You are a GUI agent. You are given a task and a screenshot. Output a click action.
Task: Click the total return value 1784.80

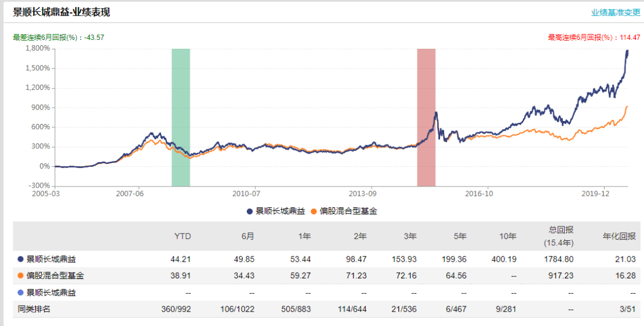coord(559,259)
